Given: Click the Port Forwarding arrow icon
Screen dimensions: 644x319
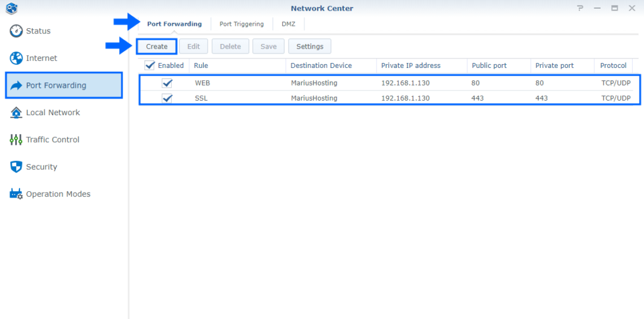Looking at the screenshot, I should click(x=16, y=86).
